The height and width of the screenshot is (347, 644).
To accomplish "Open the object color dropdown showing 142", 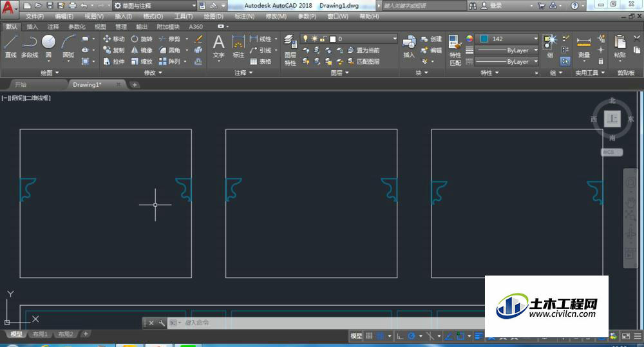I will click(x=507, y=39).
